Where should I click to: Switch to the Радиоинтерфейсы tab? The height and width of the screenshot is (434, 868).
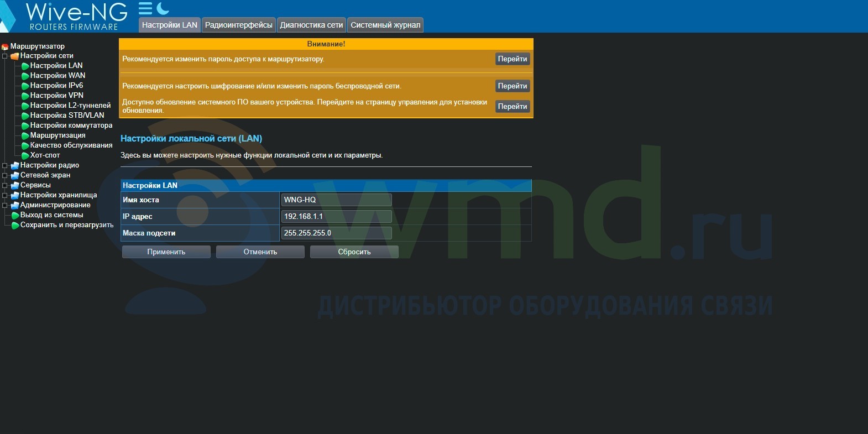pos(238,25)
